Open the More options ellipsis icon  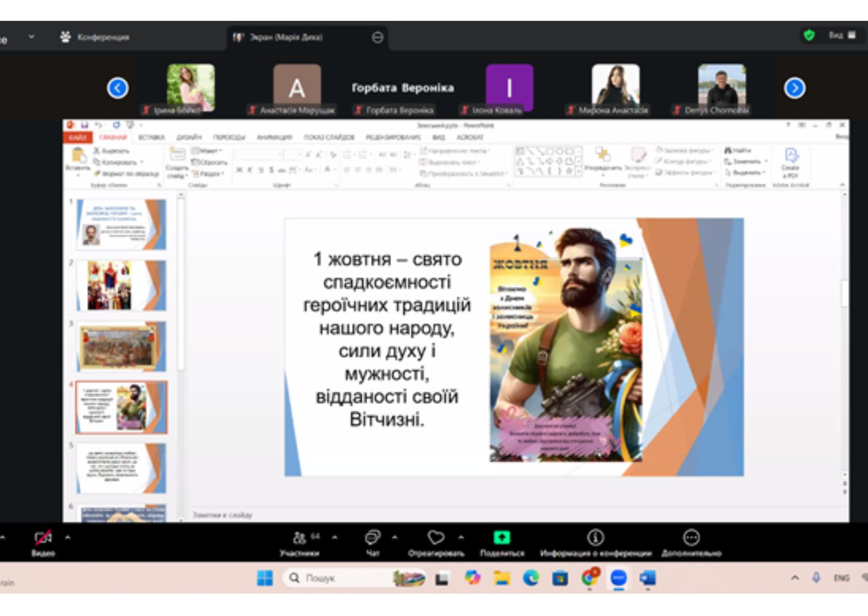pyautogui.click(x=691, y=538)
